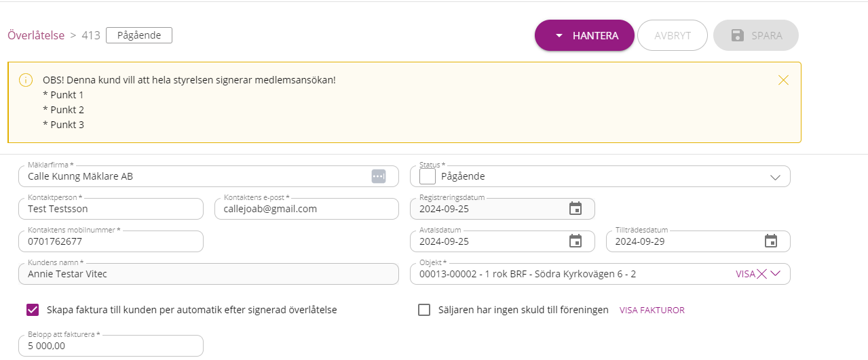The image size is (868, 360).
Task: Click the Avtalsdatum date value
Action: pyautogui.click(x=444, y=241)
